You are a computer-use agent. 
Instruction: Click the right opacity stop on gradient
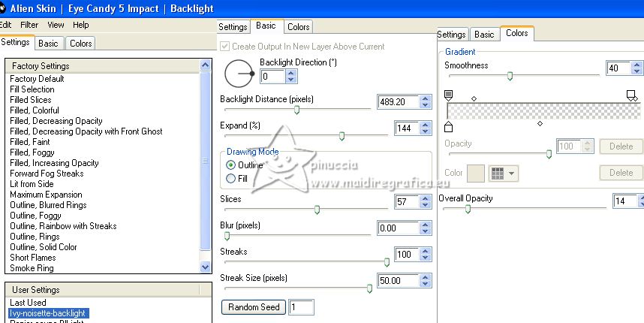pyautogui.click(x=630, y=95)
